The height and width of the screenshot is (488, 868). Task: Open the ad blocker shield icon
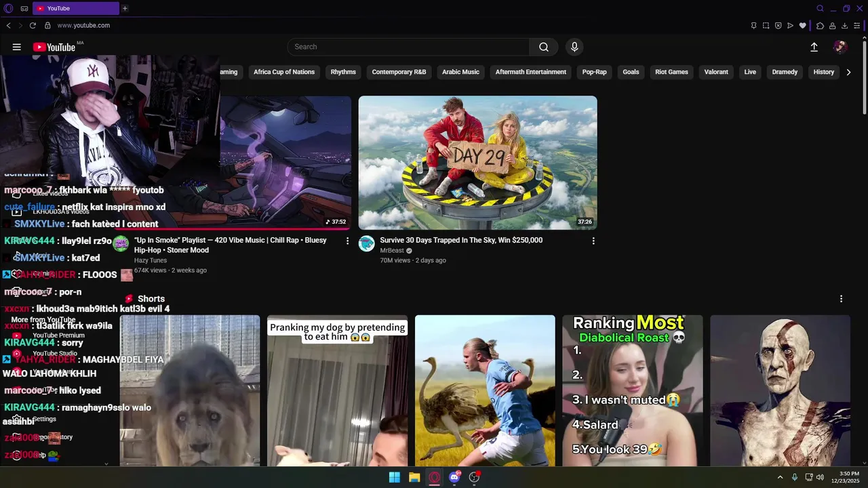(x=778, y=26)
